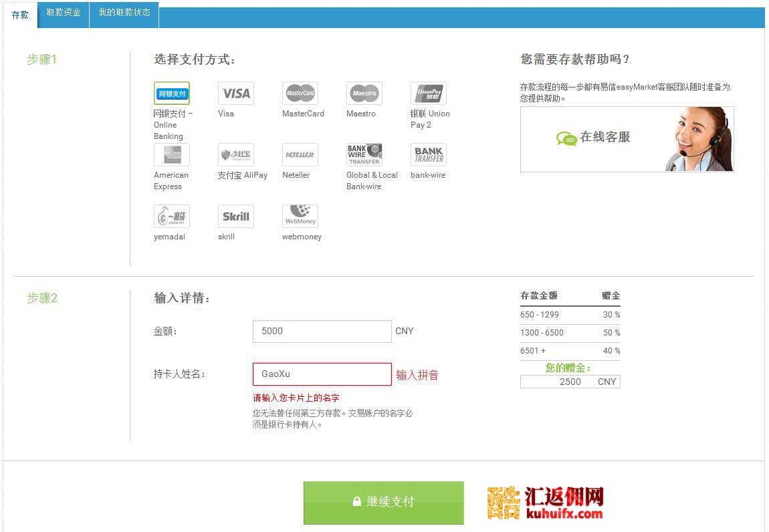Click the 金额 amount input field

(x=322, y=331)
